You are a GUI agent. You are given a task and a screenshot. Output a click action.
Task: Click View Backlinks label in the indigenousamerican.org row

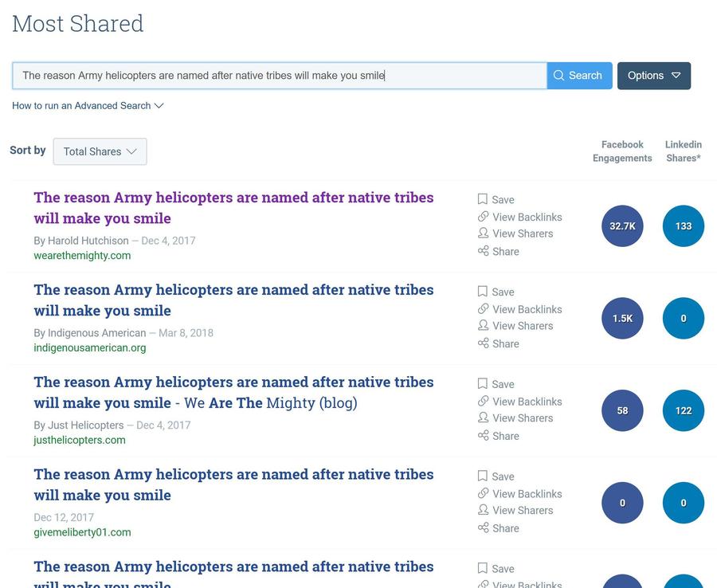(527, 310)
